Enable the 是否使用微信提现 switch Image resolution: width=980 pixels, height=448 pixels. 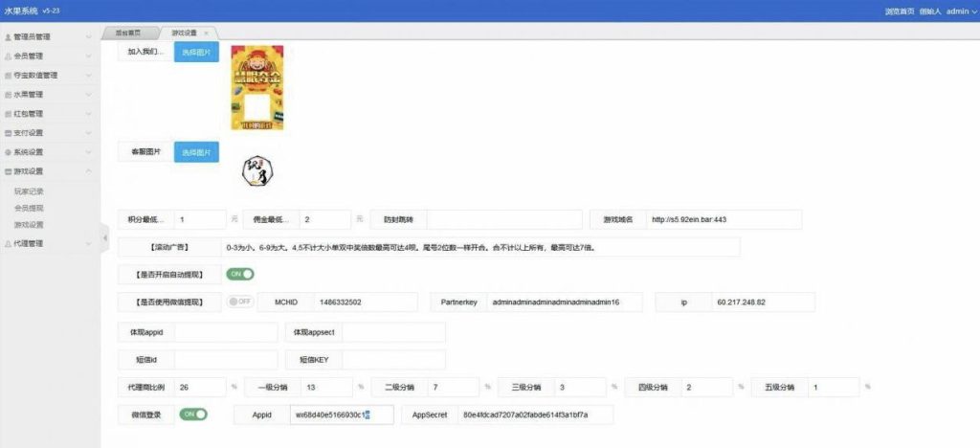pyautogui.click(x=239, y=302)
